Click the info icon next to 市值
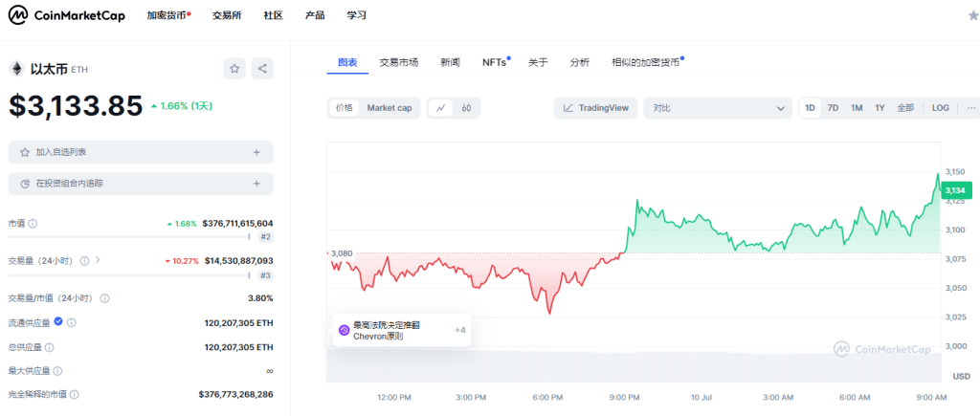980x416 pixels. (x=33, y=224)
